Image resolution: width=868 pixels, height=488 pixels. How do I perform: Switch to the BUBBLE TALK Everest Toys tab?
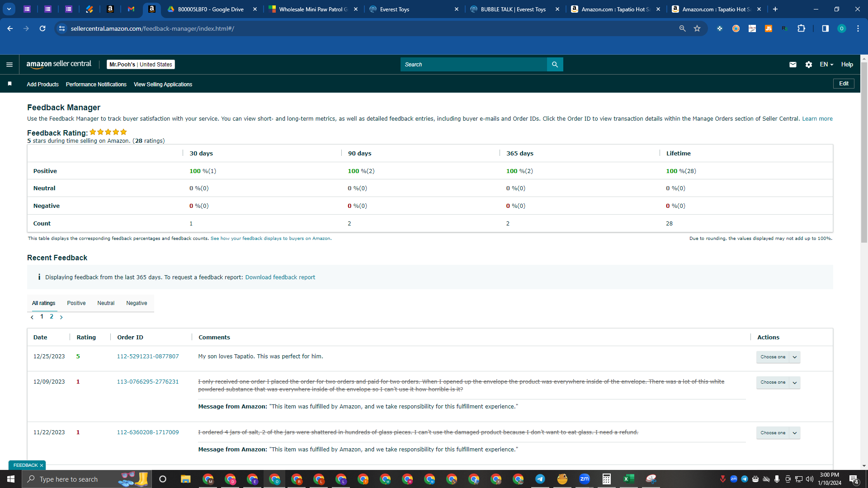tap(515, 9)
